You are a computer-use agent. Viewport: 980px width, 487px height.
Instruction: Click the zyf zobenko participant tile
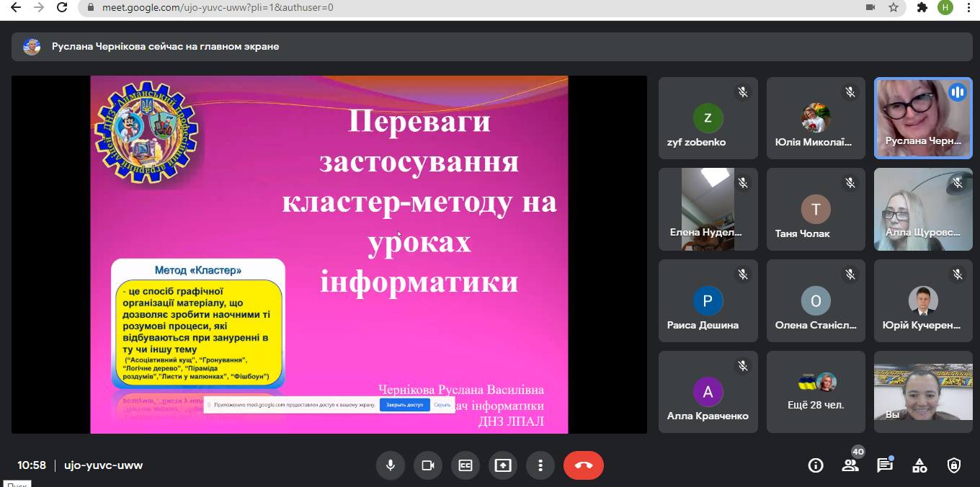pos(708,117)
